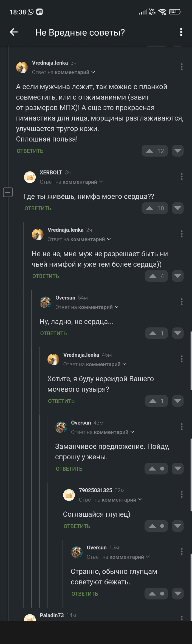Tap the scrollbar on the right edge
The width and height of the screenshot is (192, 644).
pos(191,356)
